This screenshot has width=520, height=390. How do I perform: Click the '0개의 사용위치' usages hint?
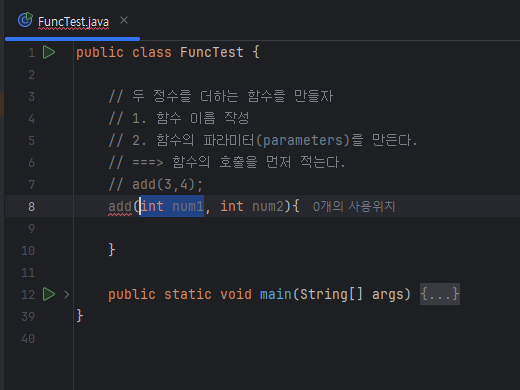(x=354, y=206)
